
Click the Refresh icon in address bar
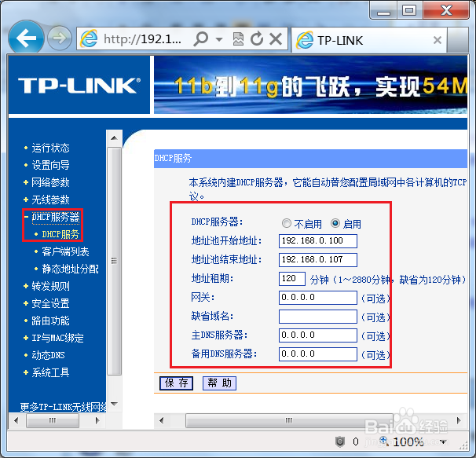[257, 38]
